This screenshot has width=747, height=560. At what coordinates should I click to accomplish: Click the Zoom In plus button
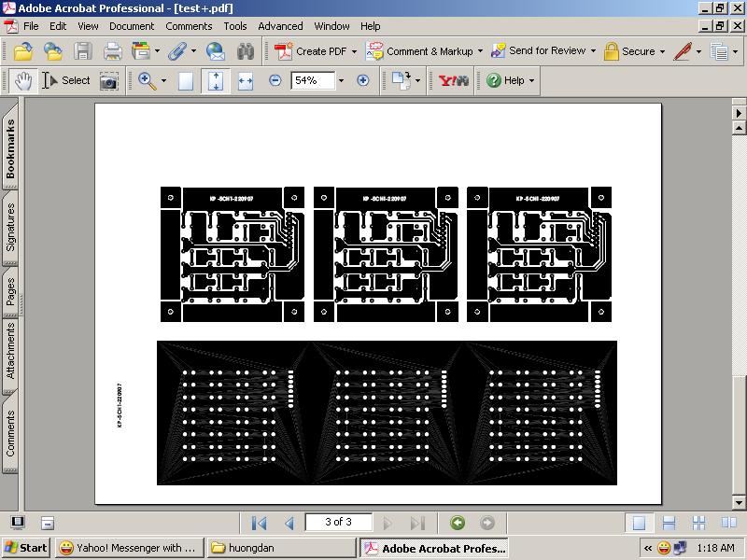(363, 80)
